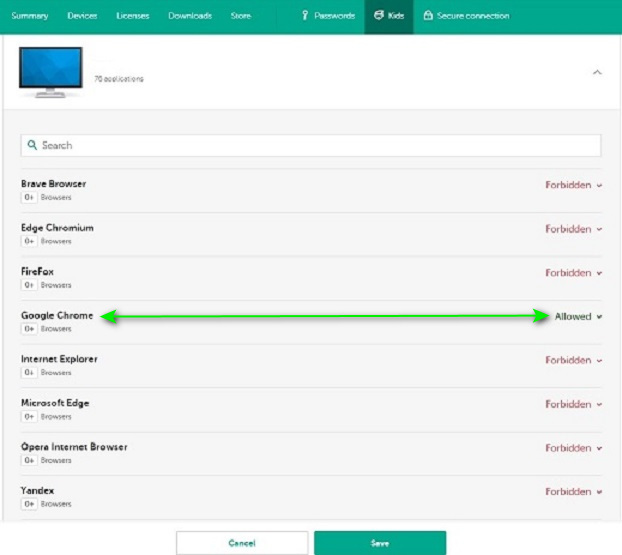This screenshot has width=622, height=555.
Task: Click the Brave Browser app name
Action: (x=54, y=184)
